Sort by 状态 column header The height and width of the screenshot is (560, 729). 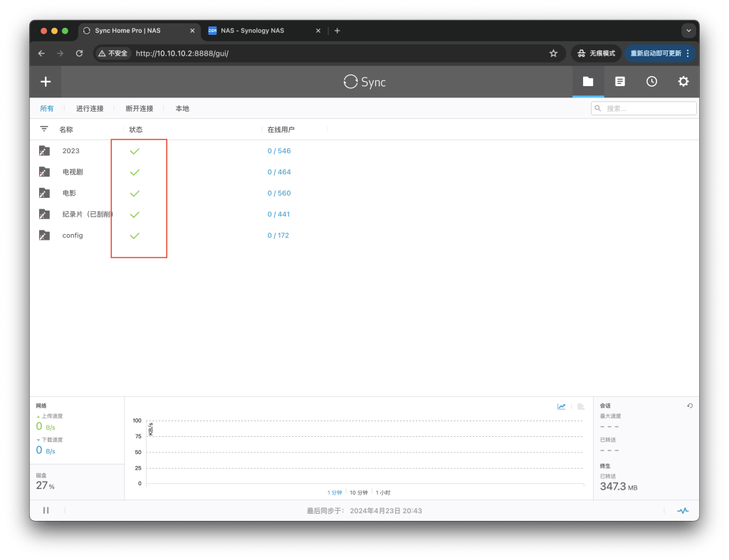click(x=136, y=130)
